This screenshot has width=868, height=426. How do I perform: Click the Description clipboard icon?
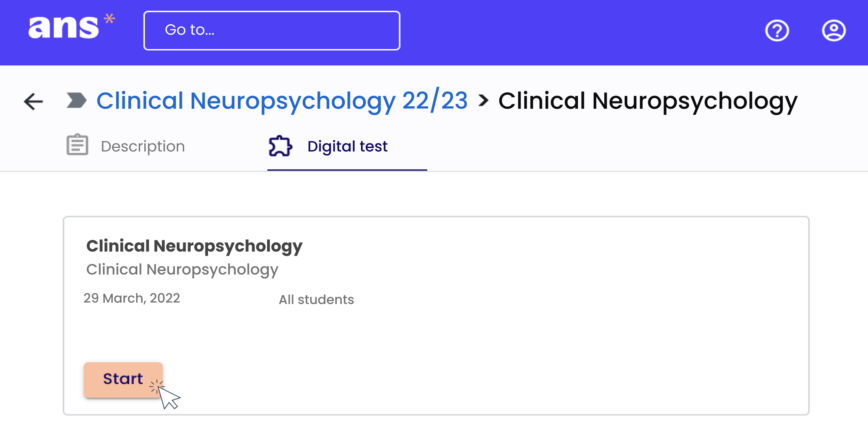click(77, 145)
